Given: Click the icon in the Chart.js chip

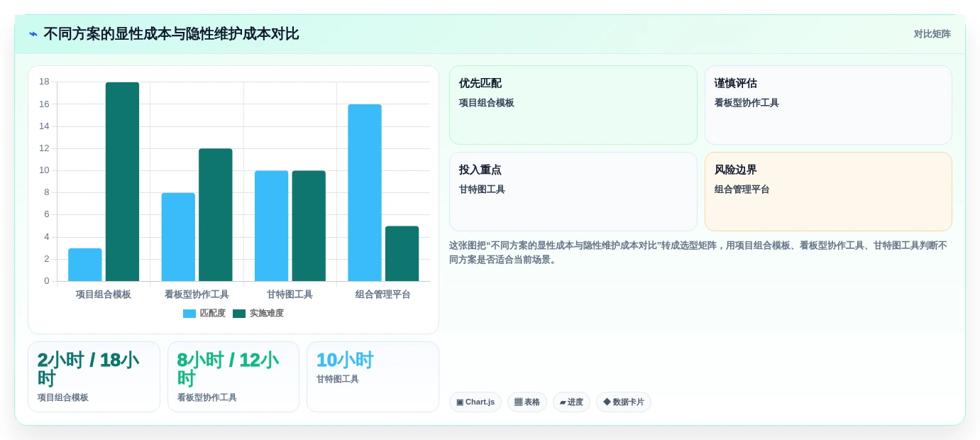Looking at the screenshot, I should click(x=460, y=402).
